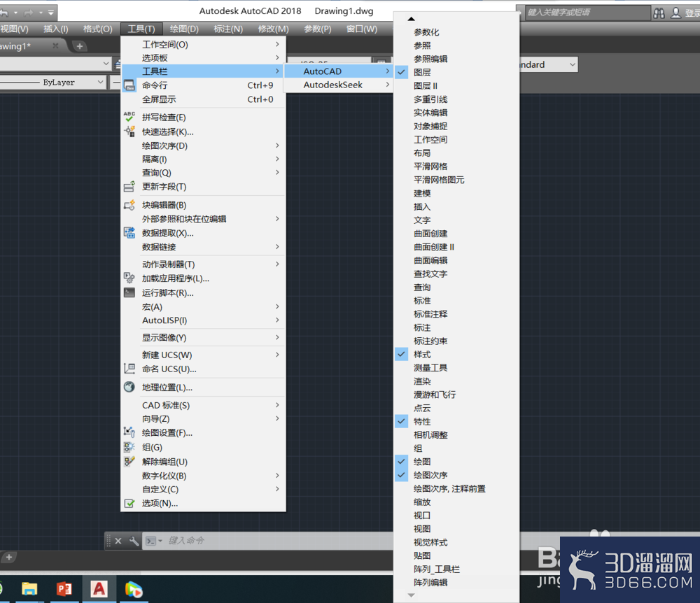Expand the 工作空间(O) submenu
700x603 pixels.
[x=203, y=44]
